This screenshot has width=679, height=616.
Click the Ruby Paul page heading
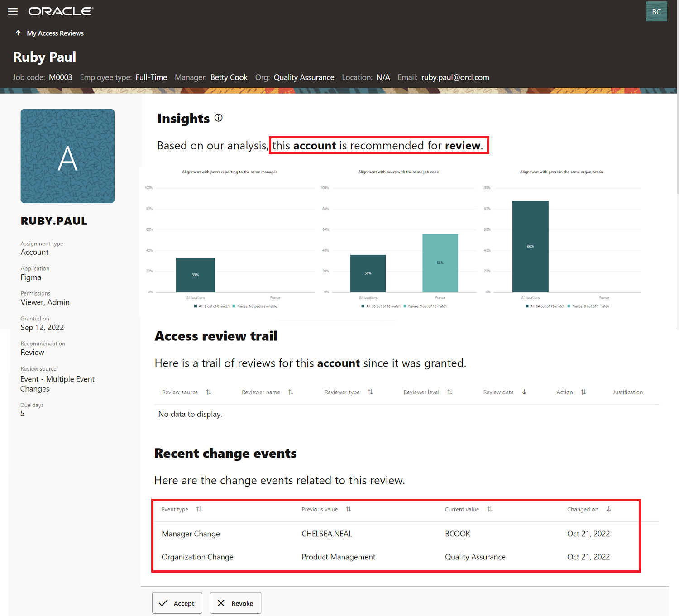tap(45, 57)
